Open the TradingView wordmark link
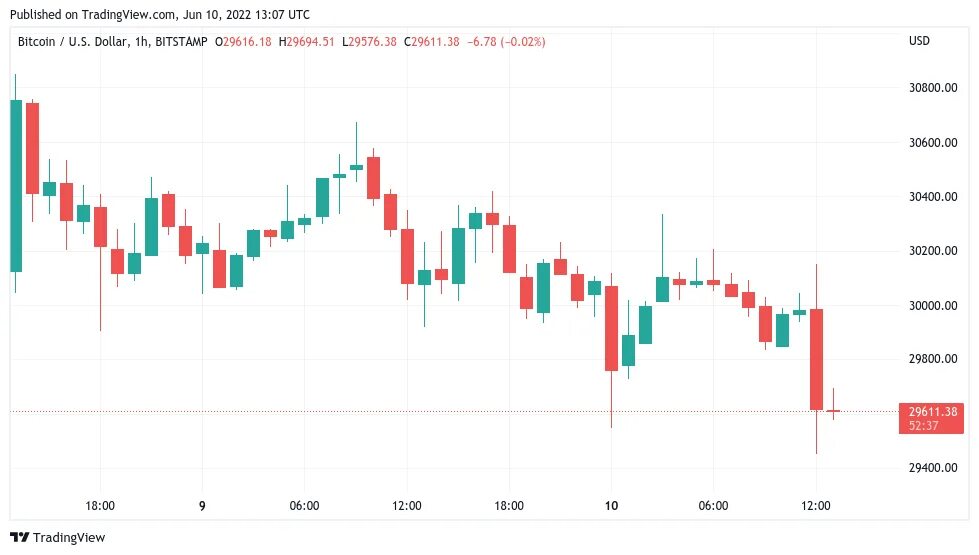Image resolution: width=979 pixels, height=555 pixels. tap(69, 537)
